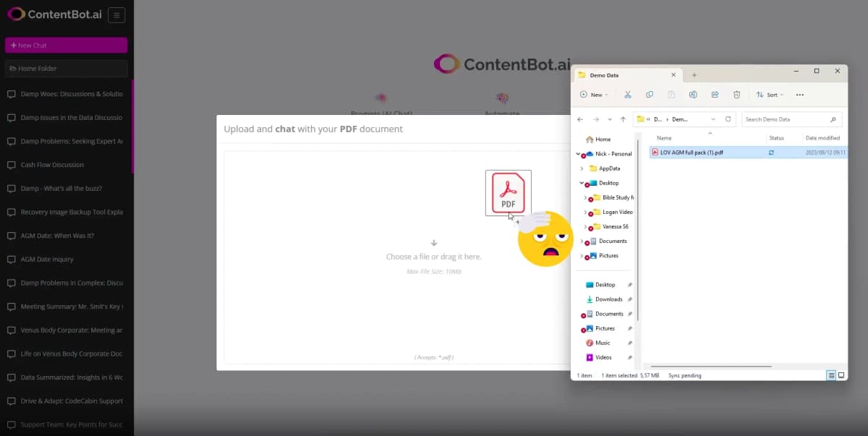This screenshot has width=868, height=436.
Task: Click the chat icon beside Cash Flow Discussion
Action: (11, 165)
